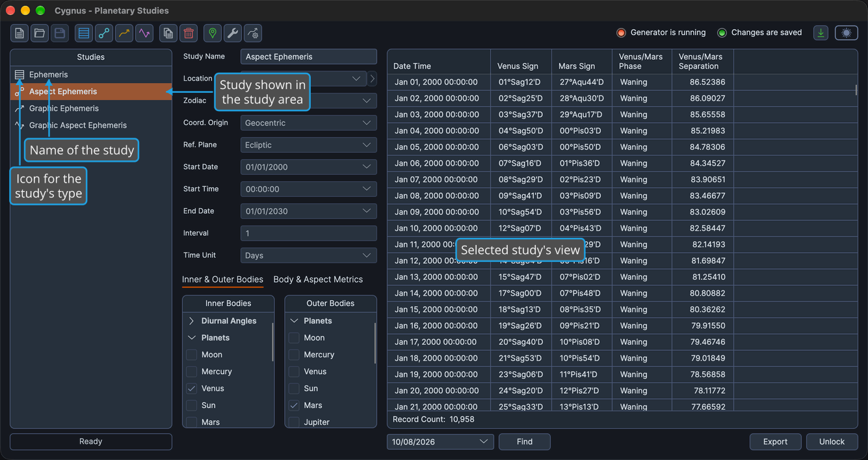Add a new Ephemeris table study
This screenshot has height=460, width=868.
pyautogui.click(x=84, y=33)
